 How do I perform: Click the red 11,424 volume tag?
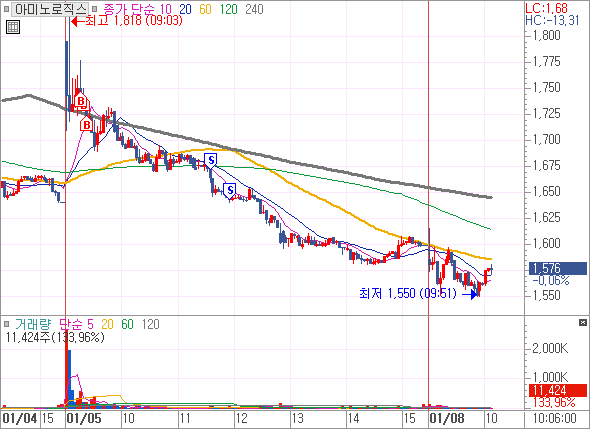(x=558, y=390)
